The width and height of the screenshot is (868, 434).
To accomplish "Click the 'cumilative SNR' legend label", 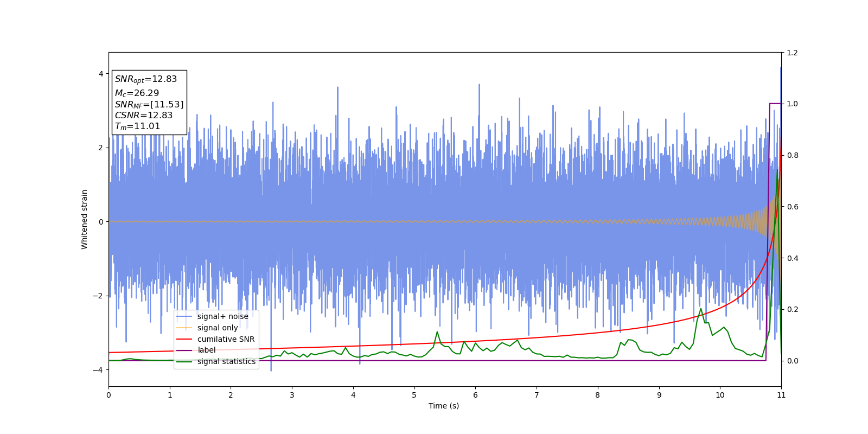I will 226,339.
